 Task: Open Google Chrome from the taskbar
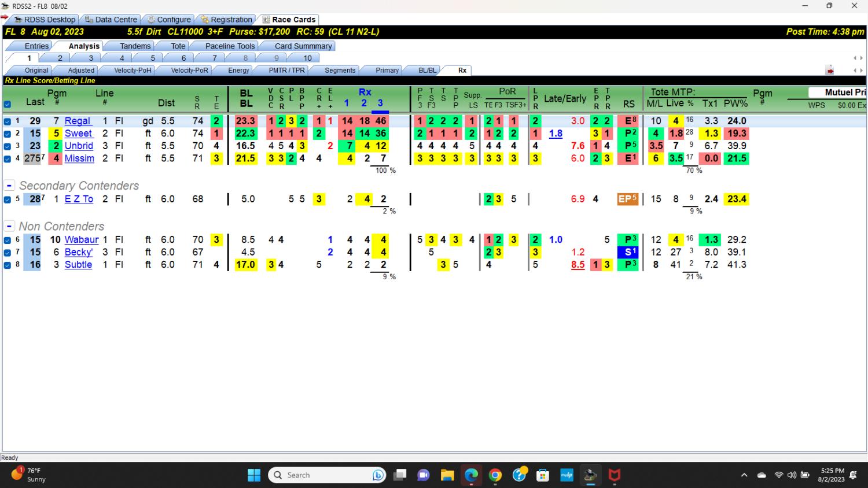pyautogui.click(x=495, y=475)
